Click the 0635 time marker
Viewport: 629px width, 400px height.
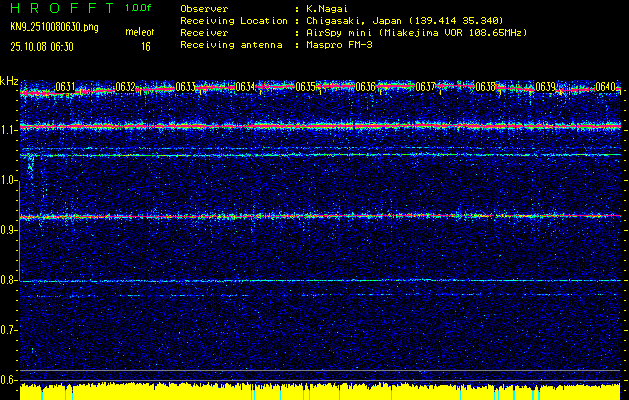[305, 87]
